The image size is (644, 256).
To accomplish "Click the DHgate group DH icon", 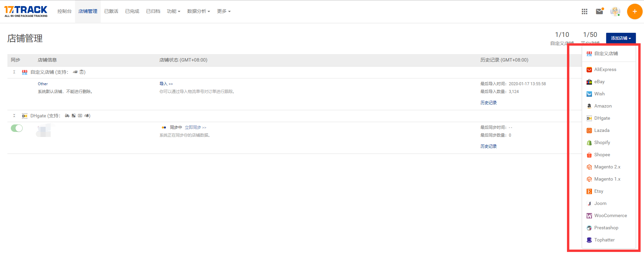I will [25, 116].
